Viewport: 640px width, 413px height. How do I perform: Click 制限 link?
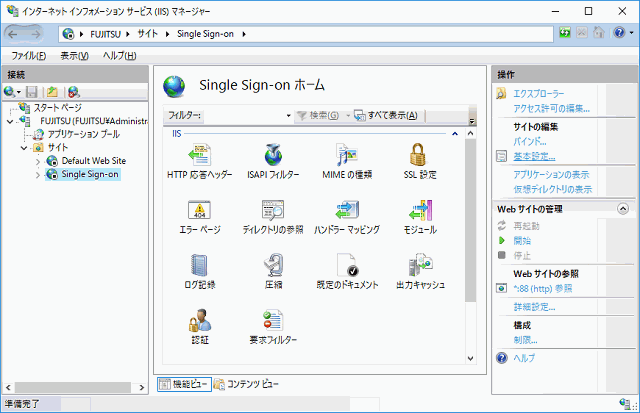click(x=525, y=340)
